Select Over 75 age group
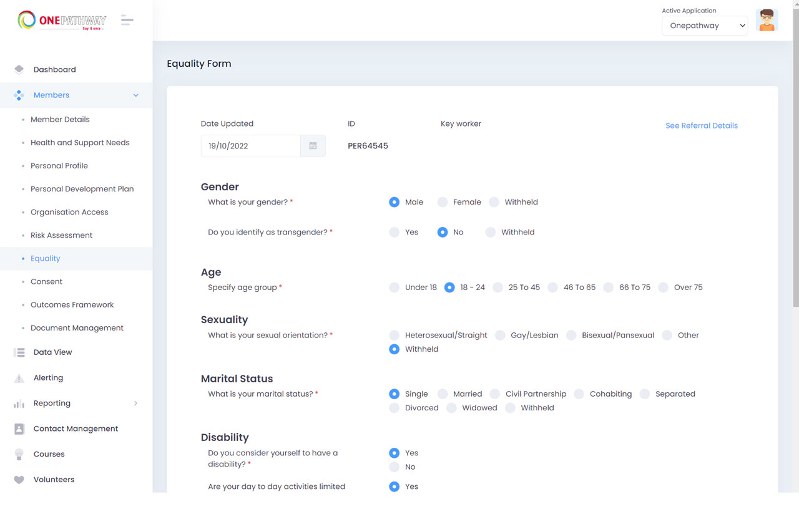This screenshot has height=532, width=799. [663, 288]
